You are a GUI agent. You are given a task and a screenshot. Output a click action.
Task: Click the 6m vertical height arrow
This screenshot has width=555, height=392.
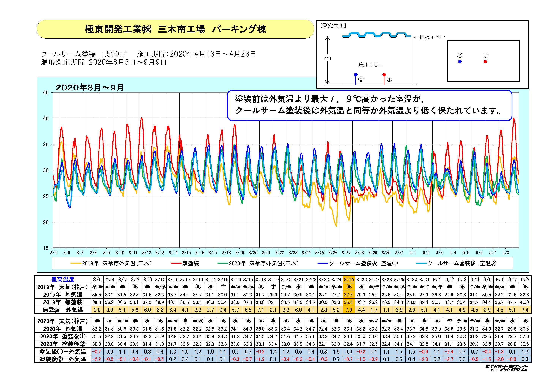click(x=328, y=60)
